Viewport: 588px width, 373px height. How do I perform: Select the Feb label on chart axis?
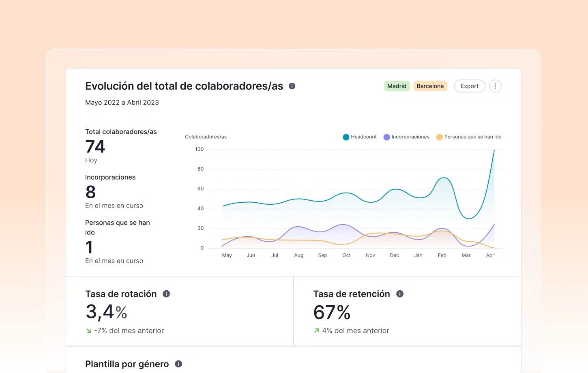click(x=442, y=255)
